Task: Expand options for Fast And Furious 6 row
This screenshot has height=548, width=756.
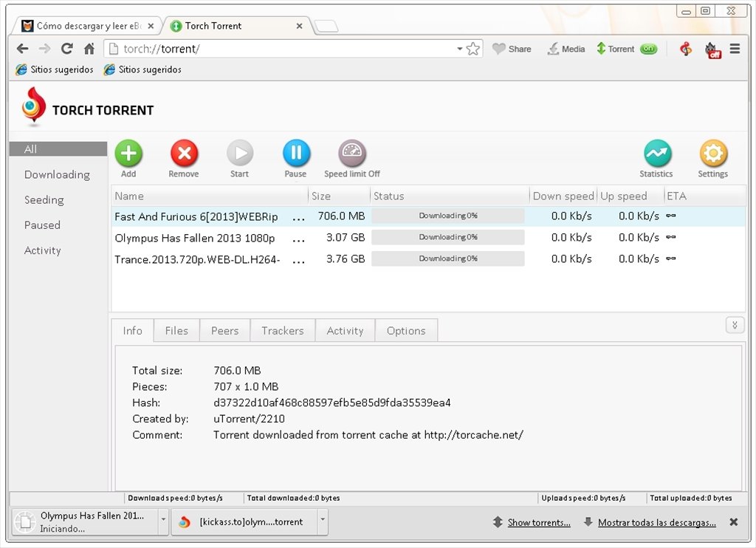Action: click(298, 218)
